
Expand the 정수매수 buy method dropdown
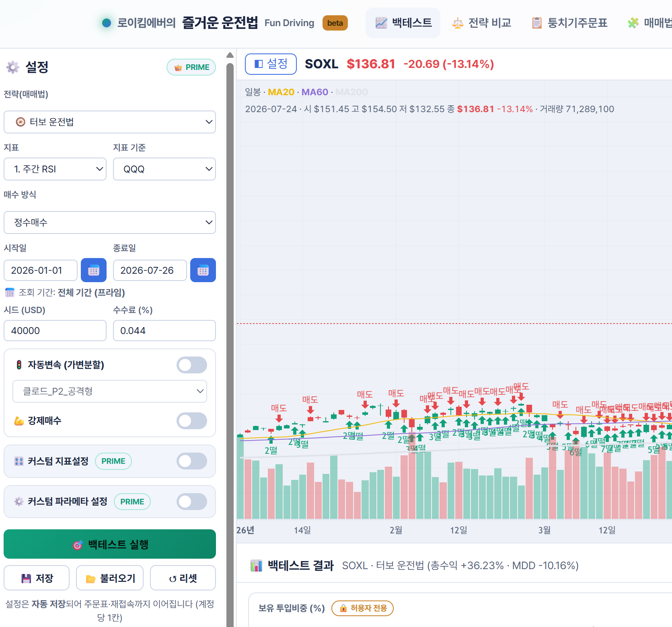(x=110, y=222)
